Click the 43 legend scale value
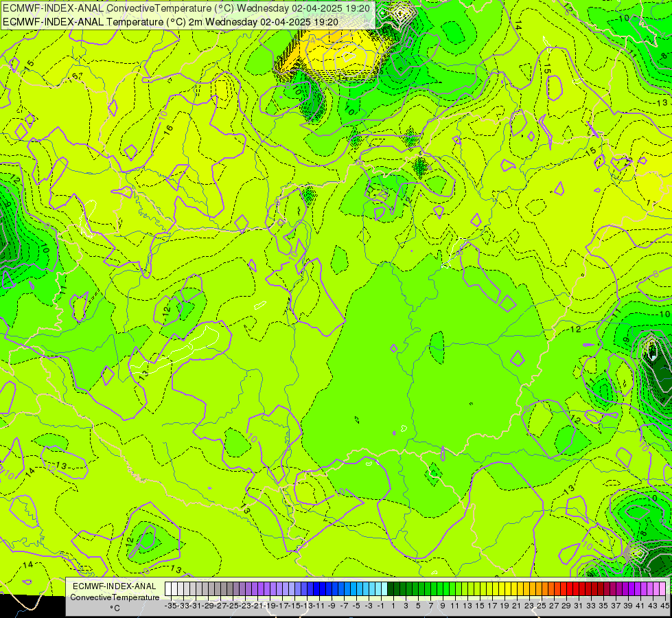Image resolution: width=672 pixels, height=618 pixels. pyautogui.click(x=653, y=606)
